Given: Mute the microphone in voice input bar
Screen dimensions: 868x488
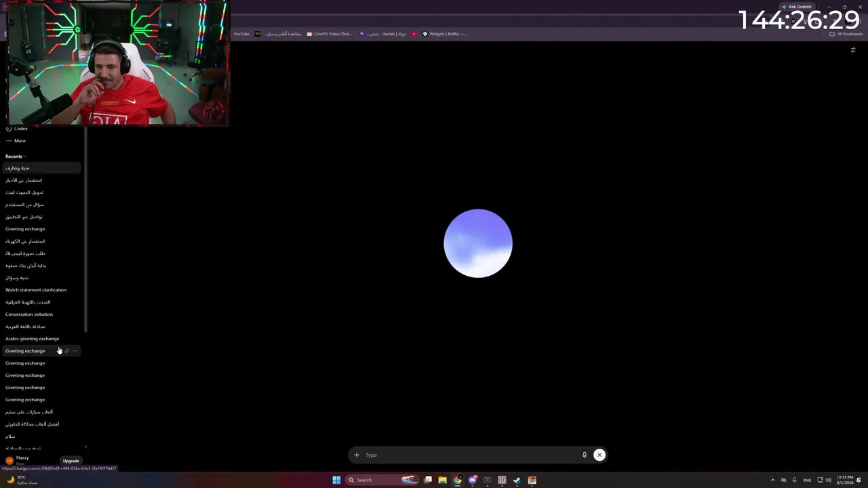Looking at the screenshot, I should click(585, 455).
